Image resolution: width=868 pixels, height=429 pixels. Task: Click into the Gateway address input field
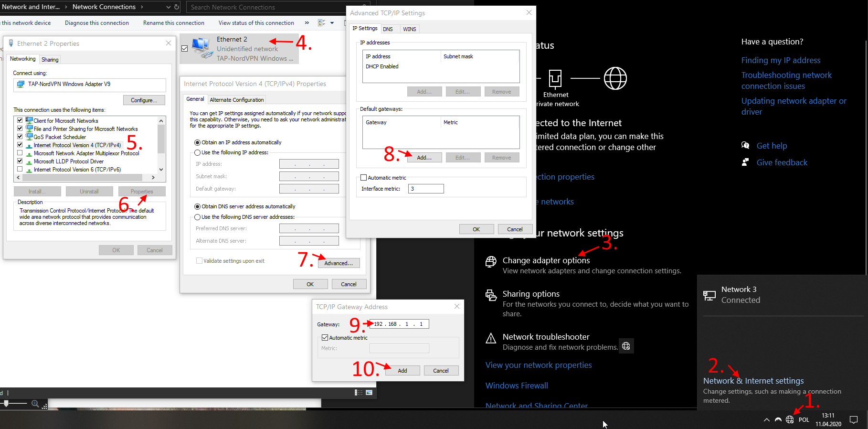coord(399,324)
